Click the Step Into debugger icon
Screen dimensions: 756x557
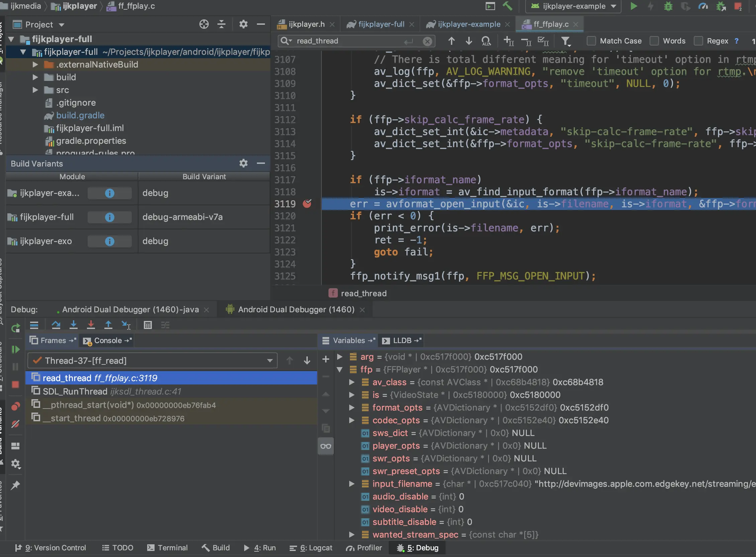tap(73, 325)
